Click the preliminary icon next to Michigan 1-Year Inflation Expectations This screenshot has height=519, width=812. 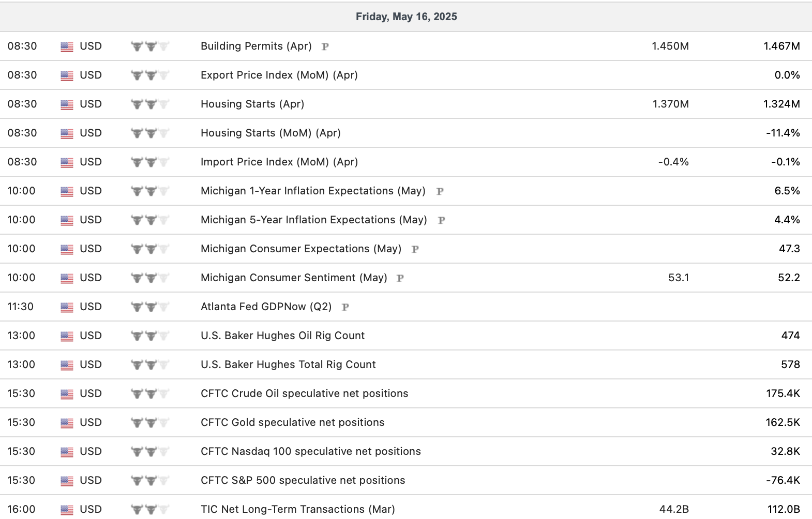pyautogui.click(x=440, y=191)
